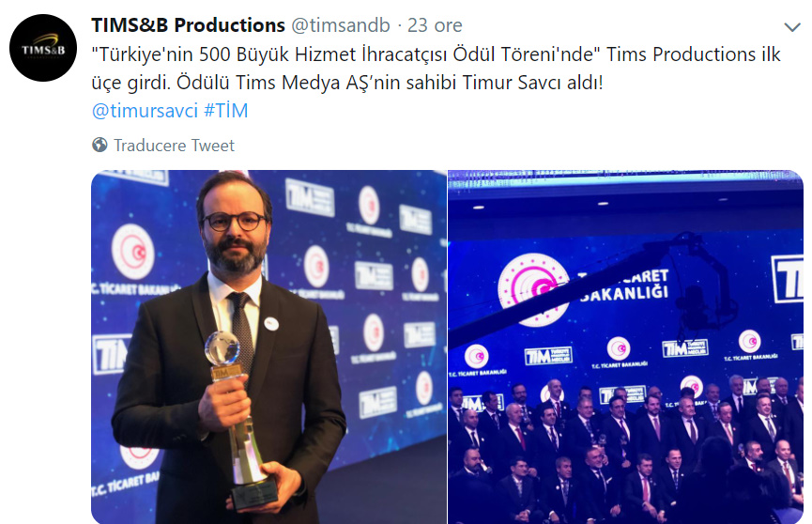Click the tweet body text to expand tweet
Screen dimensions: 812x524
click(x=436, y=69)
